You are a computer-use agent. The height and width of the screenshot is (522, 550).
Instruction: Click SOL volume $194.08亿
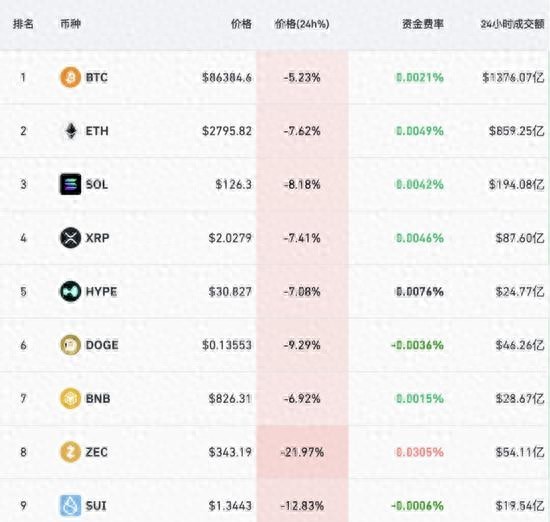(x=517, y=184)
